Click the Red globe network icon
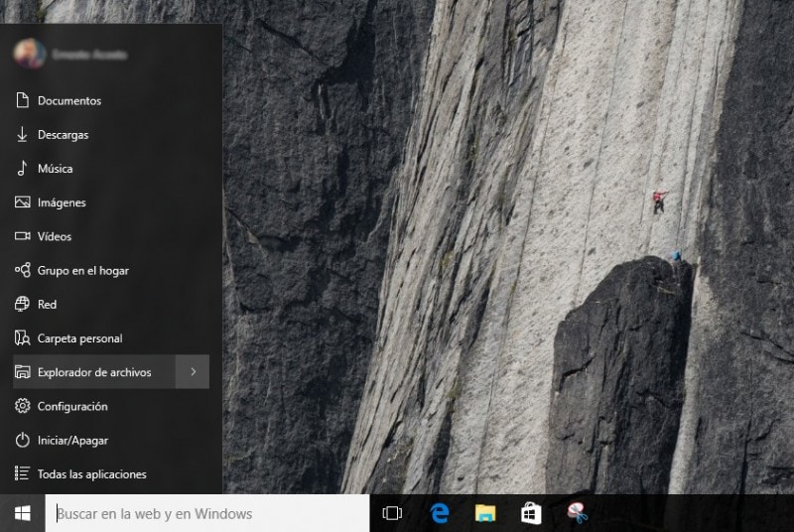This screenshot has width=794, height=532. click(22, 304)
